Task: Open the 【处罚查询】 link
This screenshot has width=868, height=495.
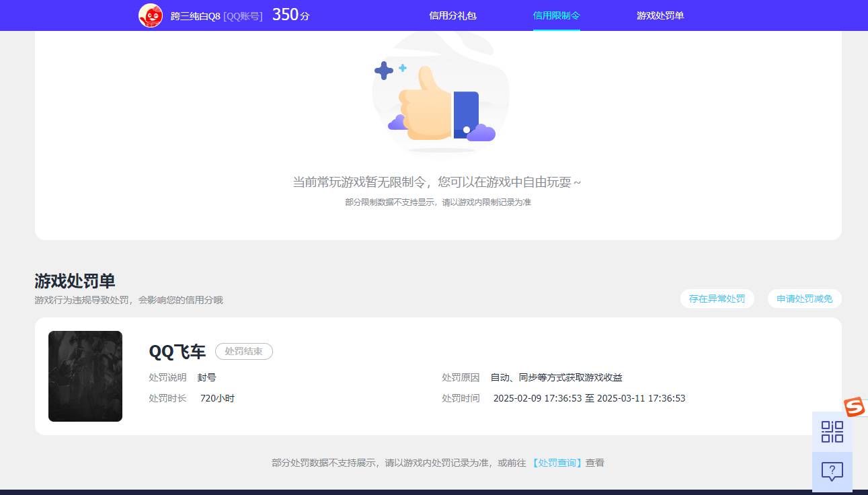Action: [557, 463]
